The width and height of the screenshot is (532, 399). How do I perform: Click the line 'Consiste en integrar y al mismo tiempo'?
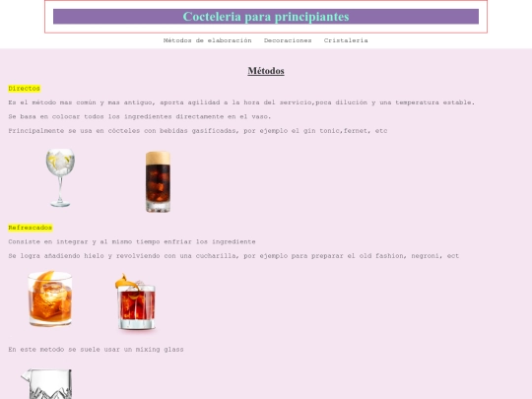click(132, 242)
